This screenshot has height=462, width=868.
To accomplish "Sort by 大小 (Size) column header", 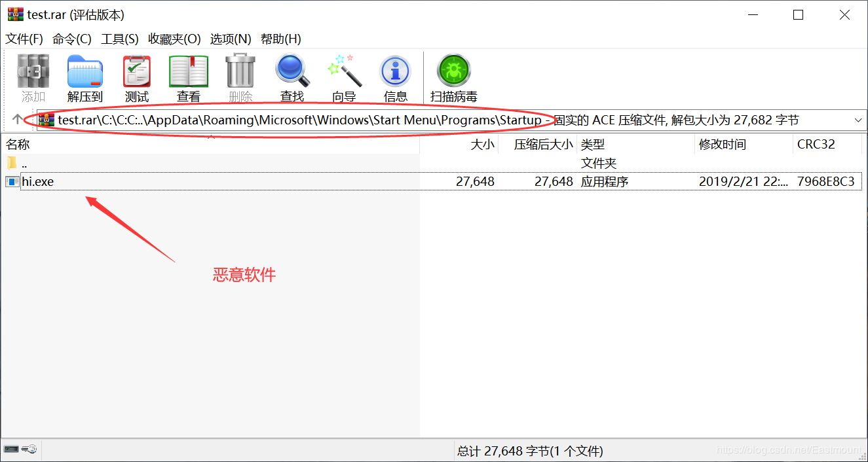I will 482,144.
